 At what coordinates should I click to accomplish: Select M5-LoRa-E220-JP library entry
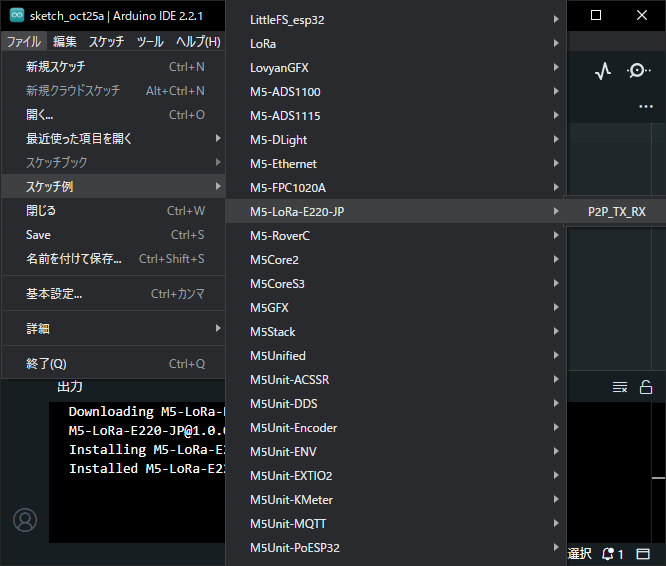396,211
